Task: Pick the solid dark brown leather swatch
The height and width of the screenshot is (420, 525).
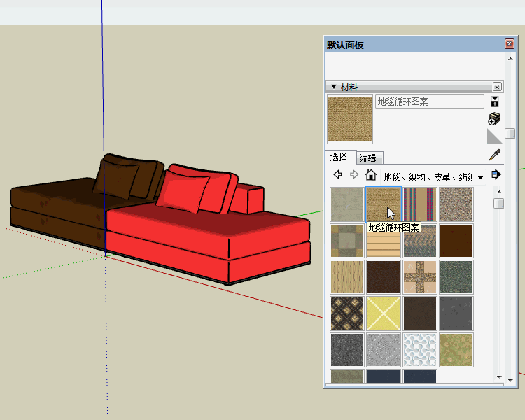Action: [456, 240]
